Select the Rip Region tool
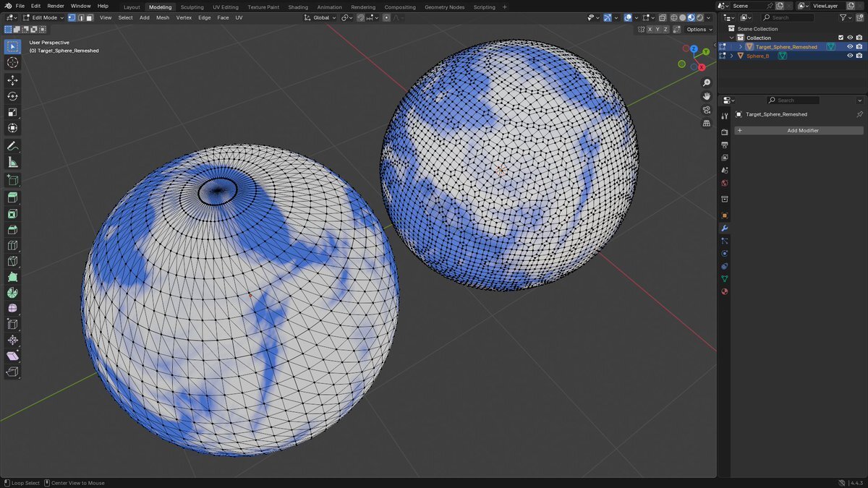868x488 pixels. pos(12,372)
